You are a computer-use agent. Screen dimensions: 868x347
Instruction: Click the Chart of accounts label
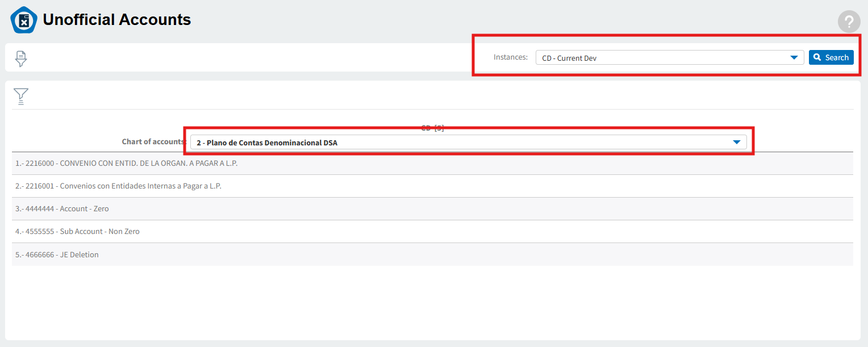click(x=154, y=141)
